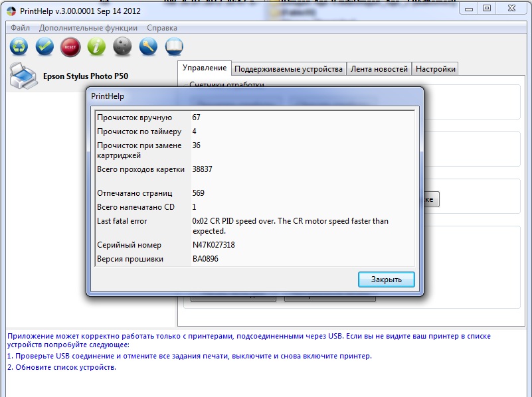Viewport: 532px width, 397px height.
Task: Click the green recycle refresh devices icon
Action: click(19, 46)
